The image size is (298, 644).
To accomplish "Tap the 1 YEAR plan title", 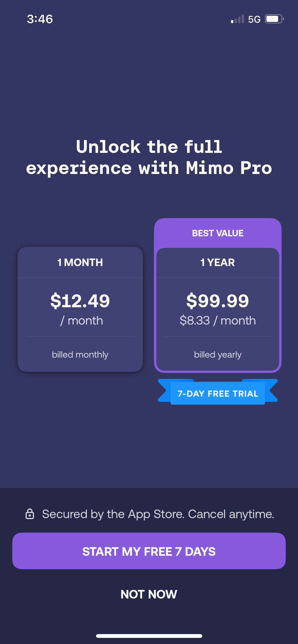I will 218,262.
